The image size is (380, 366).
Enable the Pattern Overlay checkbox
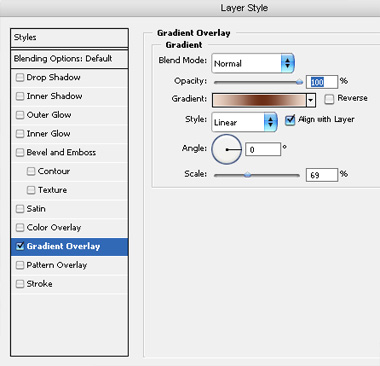pos(20,265)
